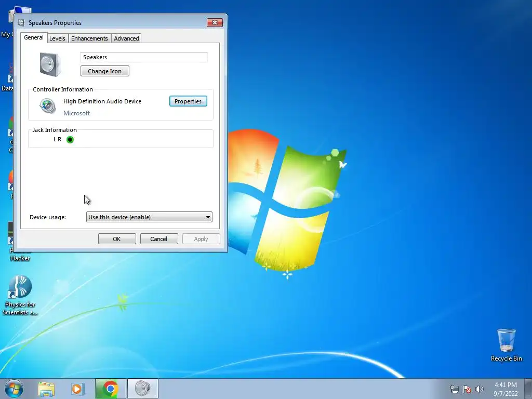Cancel the Speakers Properties dialog
532x399 pixels.
tap(159, 239)
